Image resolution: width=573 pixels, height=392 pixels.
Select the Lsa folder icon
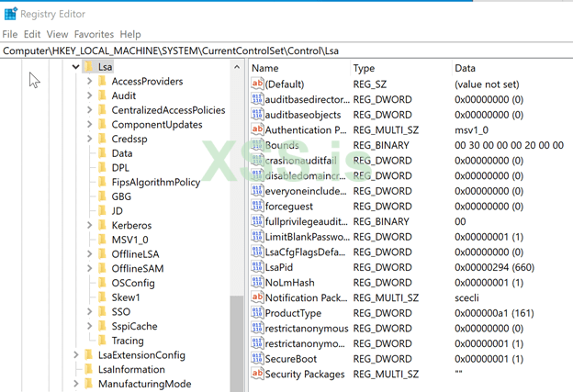(x=88, y=66)
